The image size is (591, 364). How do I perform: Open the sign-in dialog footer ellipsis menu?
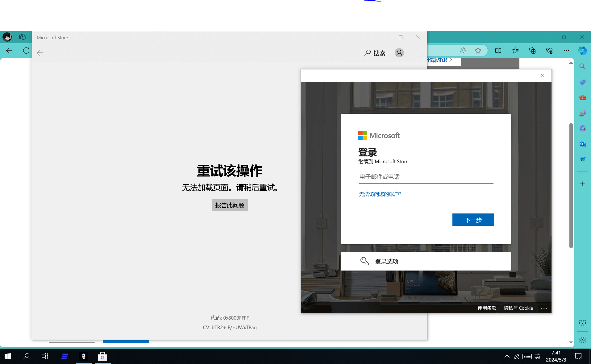coord(544,308)
